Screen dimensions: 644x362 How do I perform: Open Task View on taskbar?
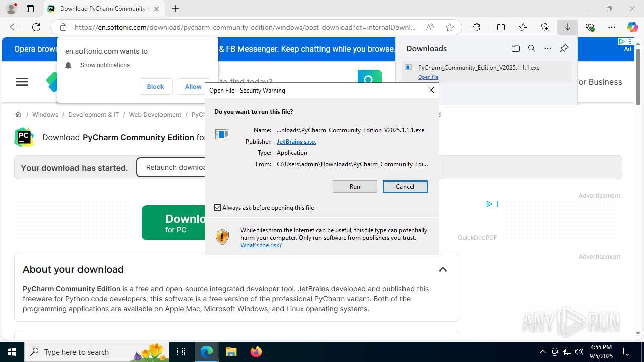coord(181,352)
